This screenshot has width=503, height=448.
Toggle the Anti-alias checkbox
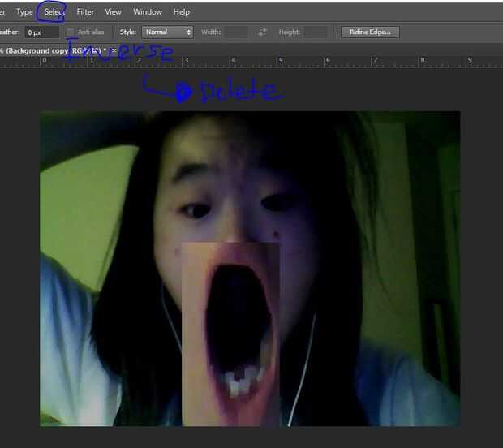[70, 32]
